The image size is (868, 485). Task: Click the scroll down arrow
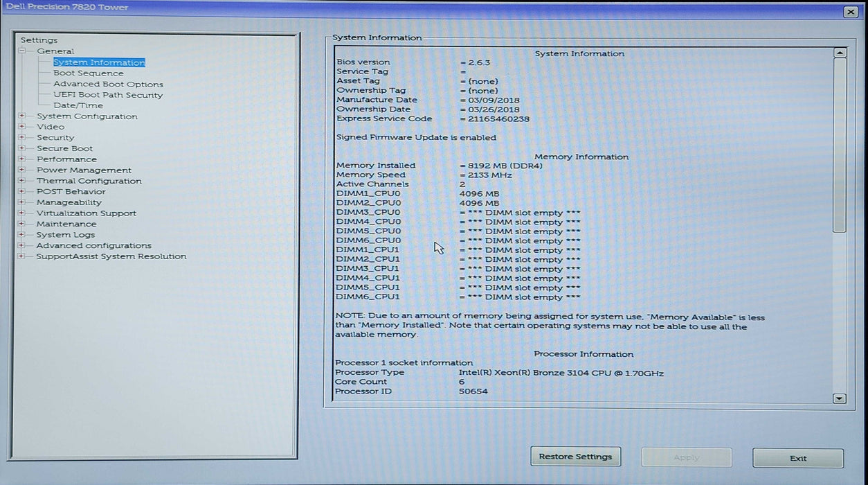pos(840,398)
